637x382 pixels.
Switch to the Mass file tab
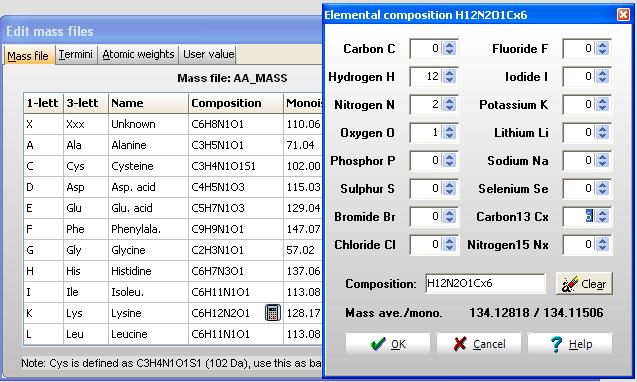(x=28, y=55)
